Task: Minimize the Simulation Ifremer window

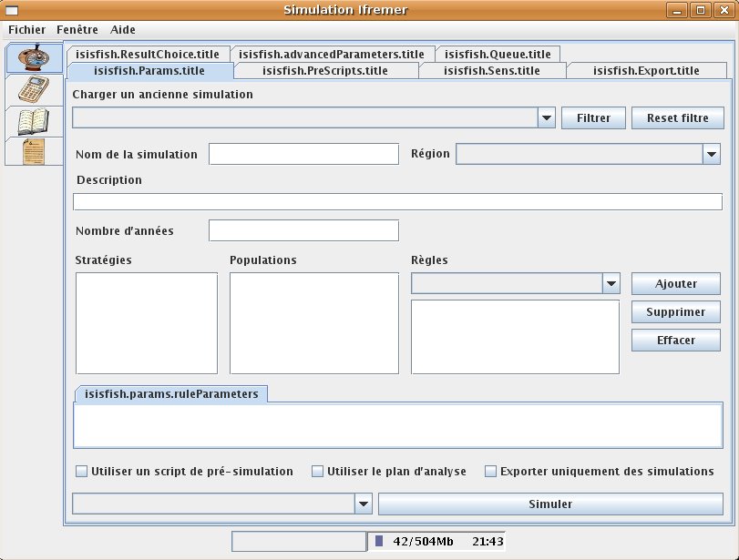Action: tap(677, 10)
